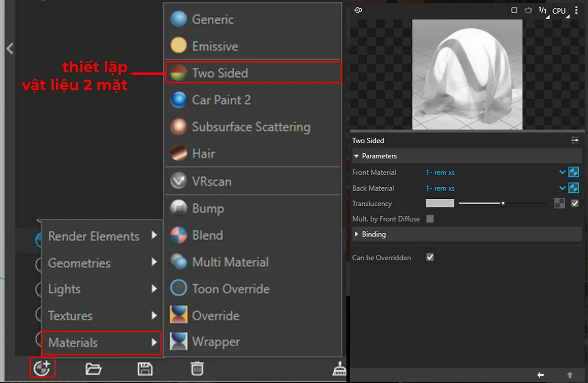Open the folder icon to load assets
Screen dimensions: 588x383
[x=94, y=368]
